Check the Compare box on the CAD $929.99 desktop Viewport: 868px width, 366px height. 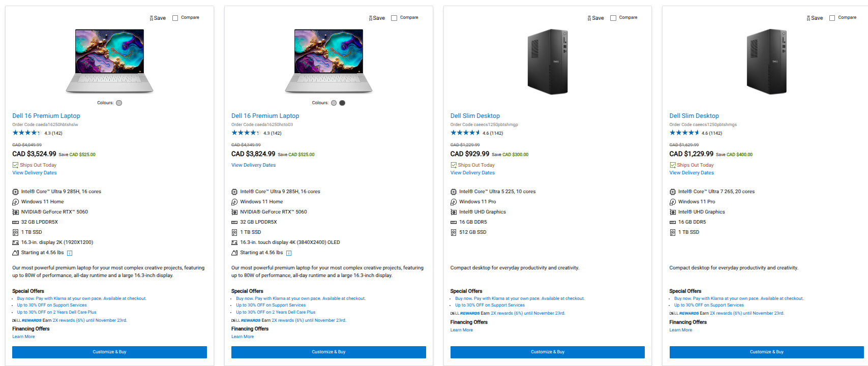point(613,17)
